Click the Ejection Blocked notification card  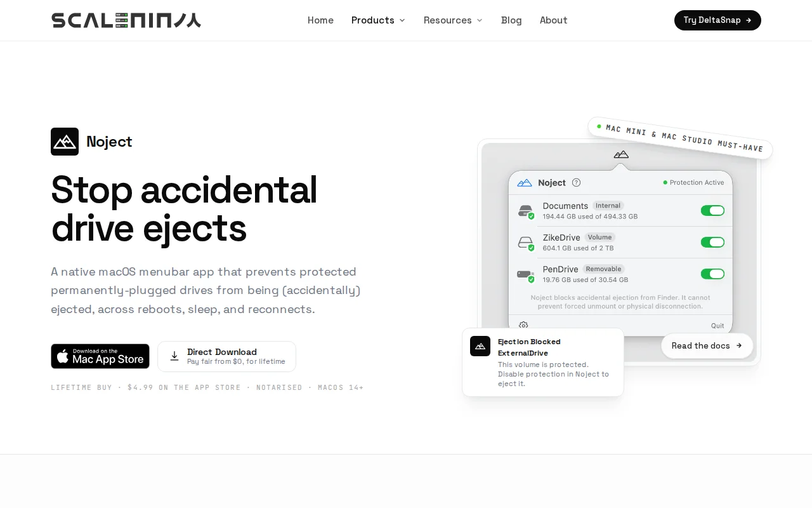coord(543,363)
